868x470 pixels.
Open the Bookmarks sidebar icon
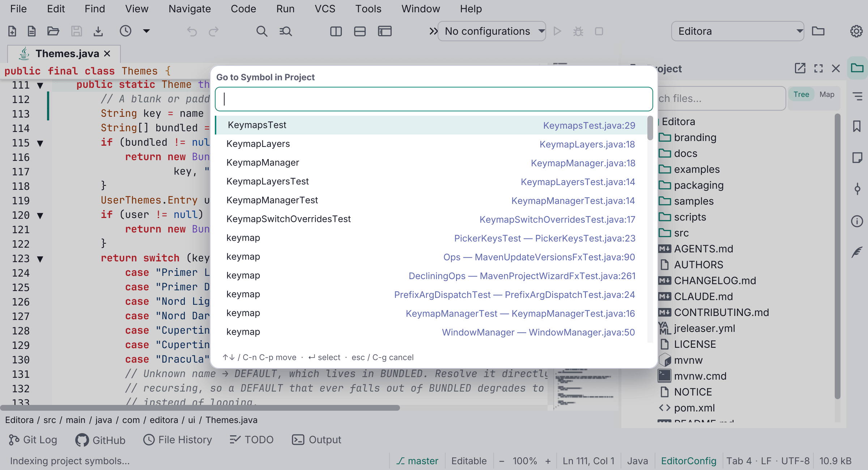857,127
